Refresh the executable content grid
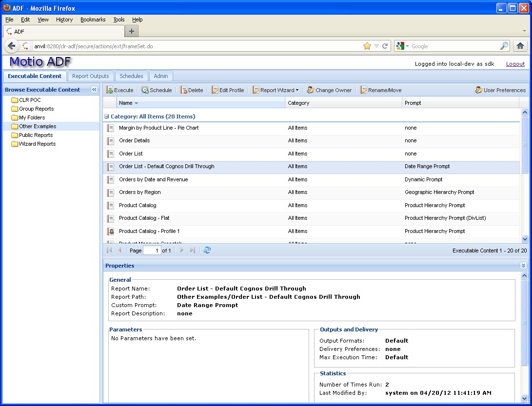Viewport: 532px width, 406px height. tap(207, 251)
